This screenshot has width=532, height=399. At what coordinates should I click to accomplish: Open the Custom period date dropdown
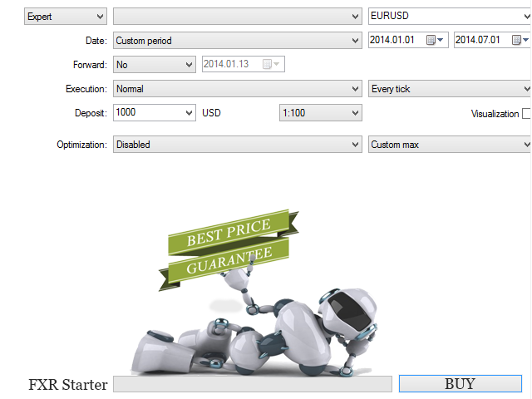coord(238,41)
